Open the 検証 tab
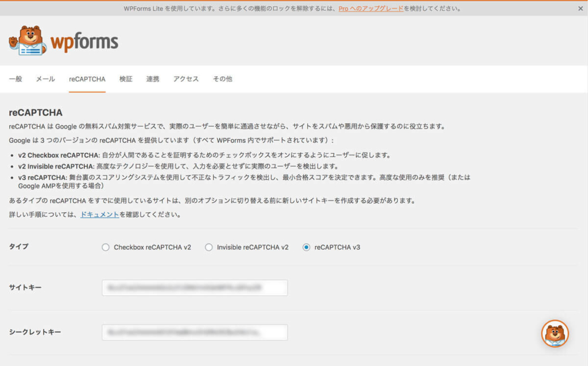Viewport: 588px width, 366px height. (x=126, y=79)
